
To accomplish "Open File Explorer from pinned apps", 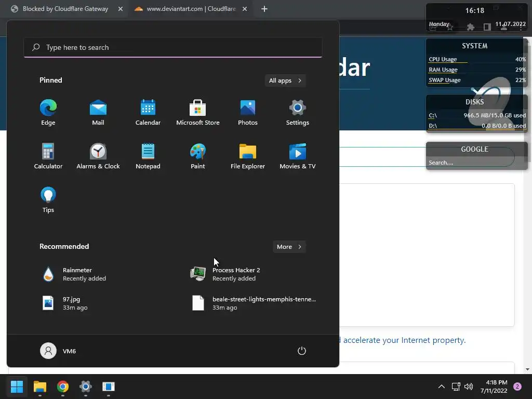I will tap(248, 156).
